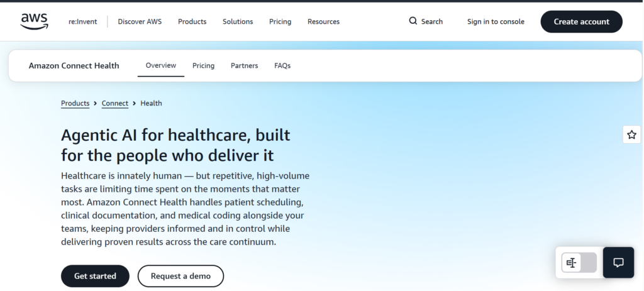Bookmark page with the star icon
The height and width of the screenshot is (291, 644).
(631, 135)
